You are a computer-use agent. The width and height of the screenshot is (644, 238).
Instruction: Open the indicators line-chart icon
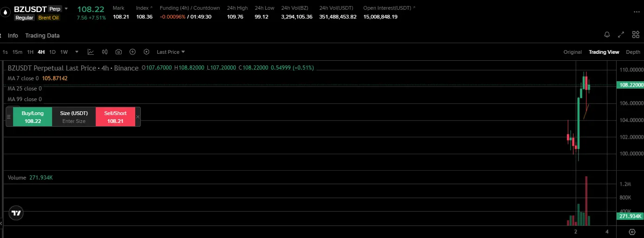click(91, 52)
